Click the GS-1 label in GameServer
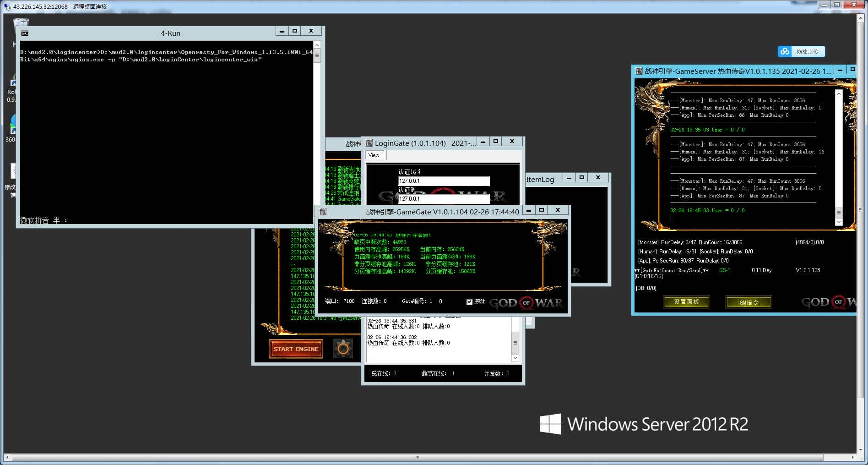 point(724,270)
